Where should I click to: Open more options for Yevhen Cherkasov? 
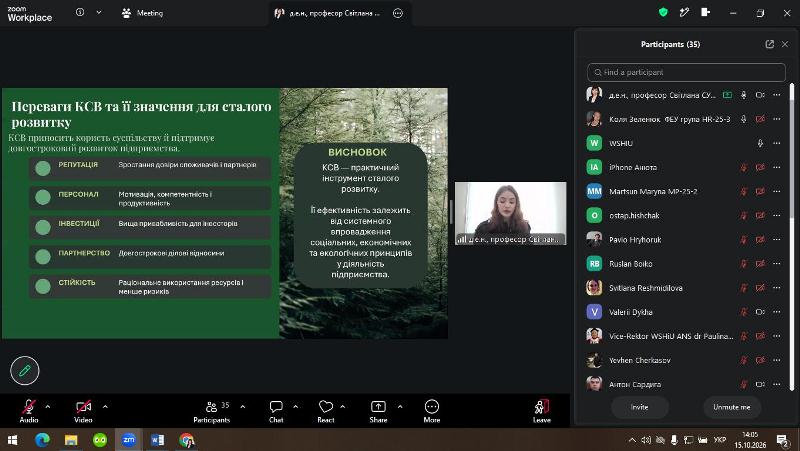click(x=777, y=360)
